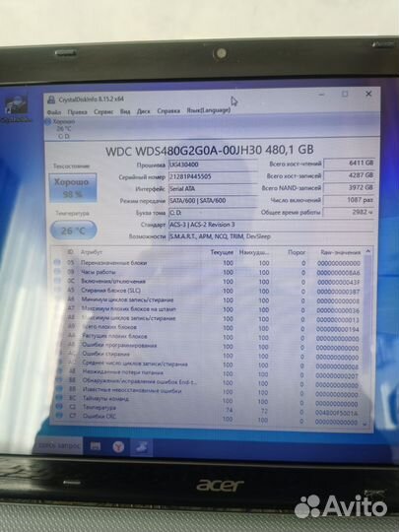Open the Правка menu
The image size is (399, 532).
tap(78, 112)
